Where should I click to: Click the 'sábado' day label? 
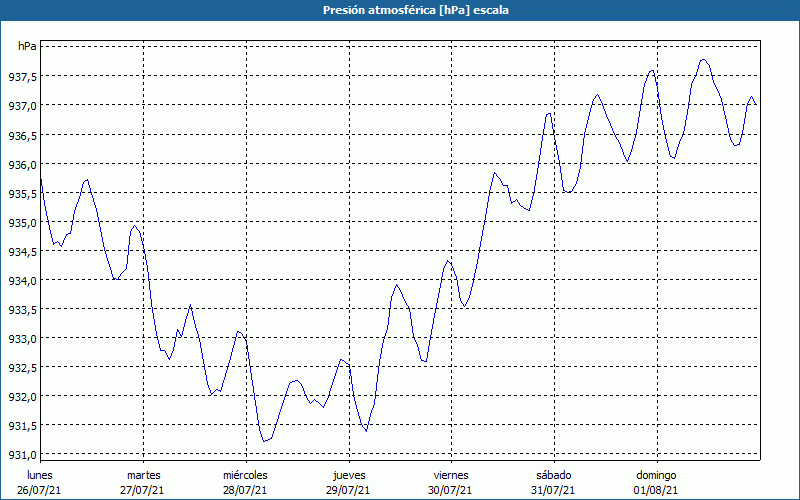coord(554,475)
